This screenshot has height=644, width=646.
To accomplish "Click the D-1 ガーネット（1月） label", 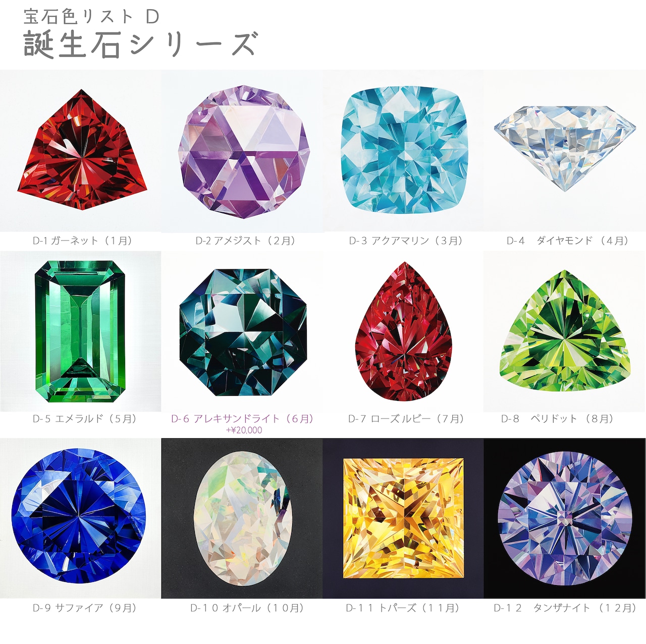I will [82, 241].
